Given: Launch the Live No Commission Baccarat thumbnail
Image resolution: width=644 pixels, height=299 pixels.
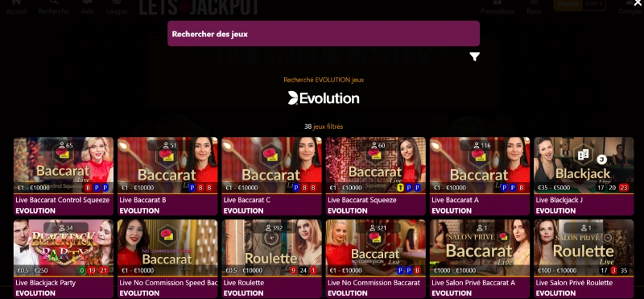Looking at the screenshot, I should [x=376, y=247].
